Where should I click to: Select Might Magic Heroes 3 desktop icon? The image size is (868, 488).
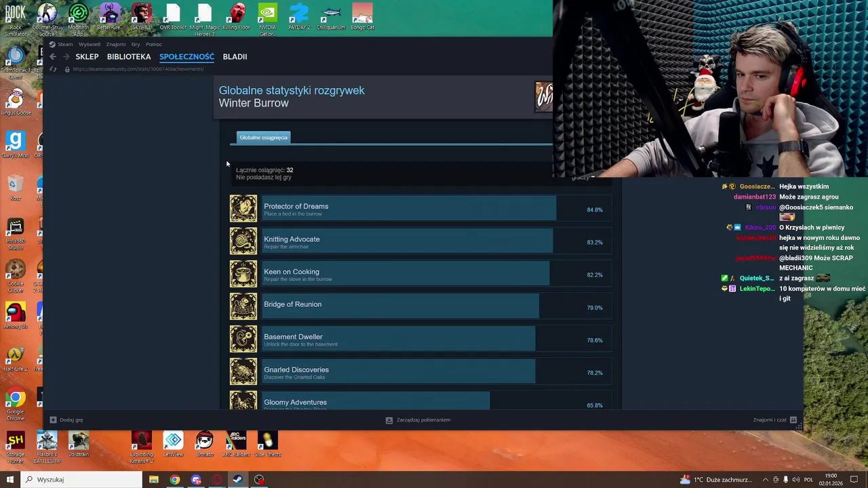(x=204, y=20)
